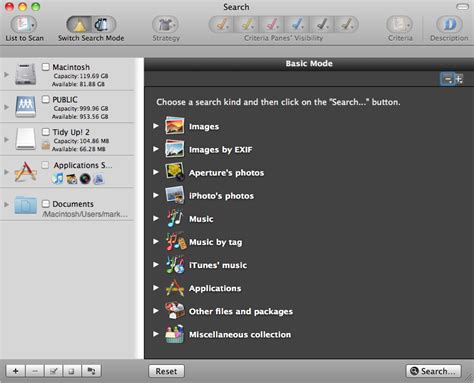Select the binoculars search mode icon

point(103,25)
